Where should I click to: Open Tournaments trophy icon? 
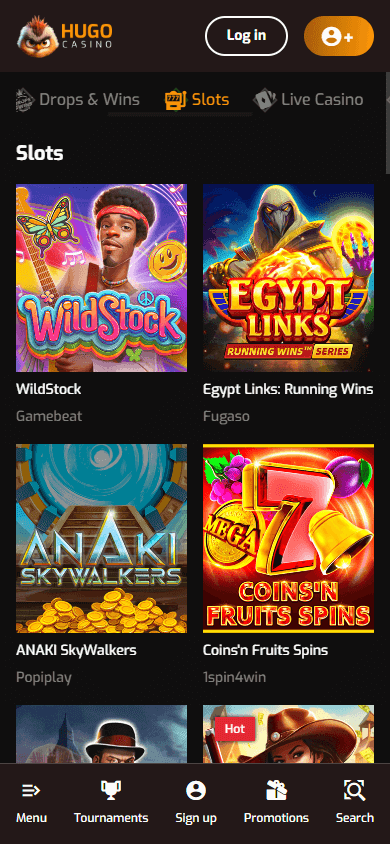click(111, 791)
